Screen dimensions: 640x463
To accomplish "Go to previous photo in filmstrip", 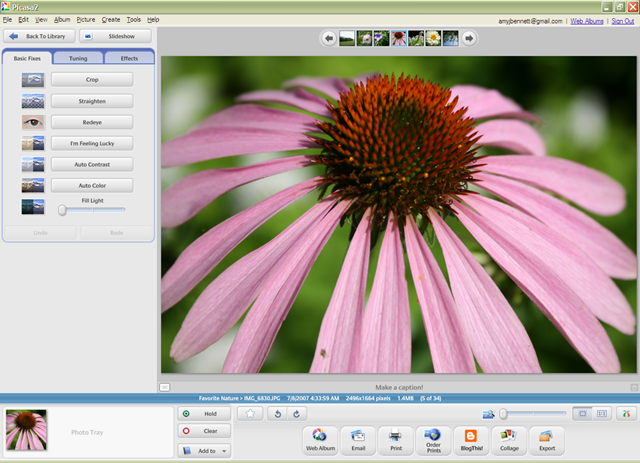I will coord(329,38).
